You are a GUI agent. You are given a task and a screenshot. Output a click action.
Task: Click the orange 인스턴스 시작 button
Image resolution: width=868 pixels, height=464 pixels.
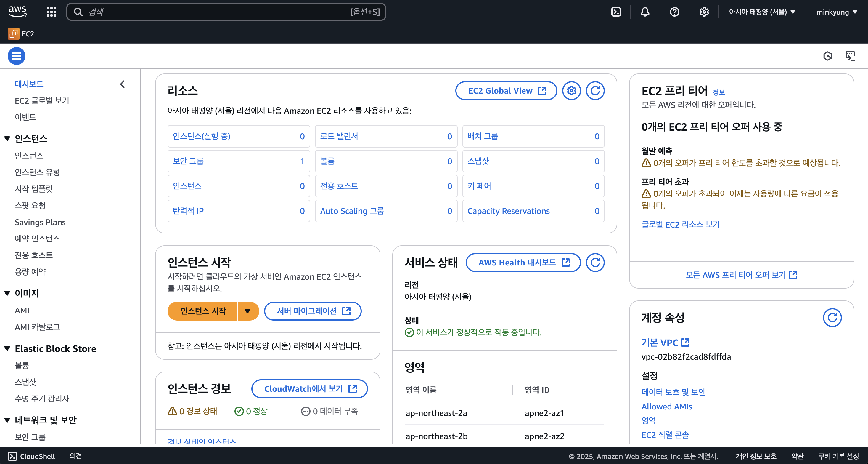pos(203,311)
